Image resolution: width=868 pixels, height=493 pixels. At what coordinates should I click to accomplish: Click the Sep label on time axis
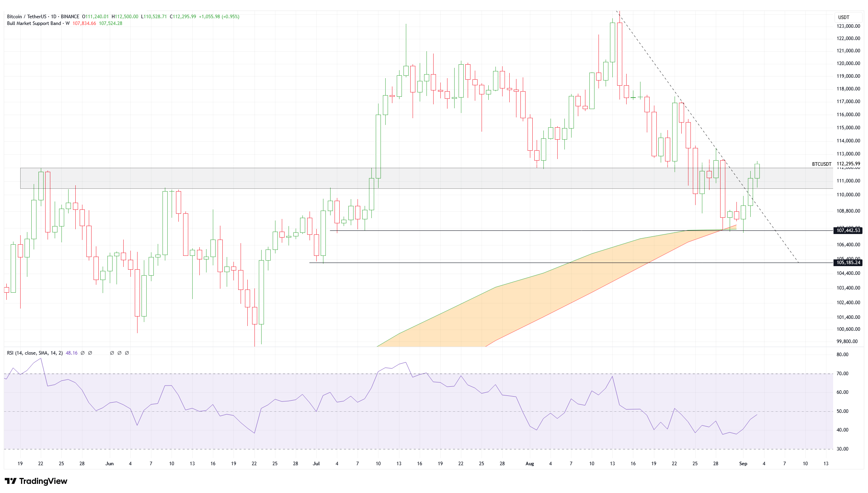(x=743, y=464)
